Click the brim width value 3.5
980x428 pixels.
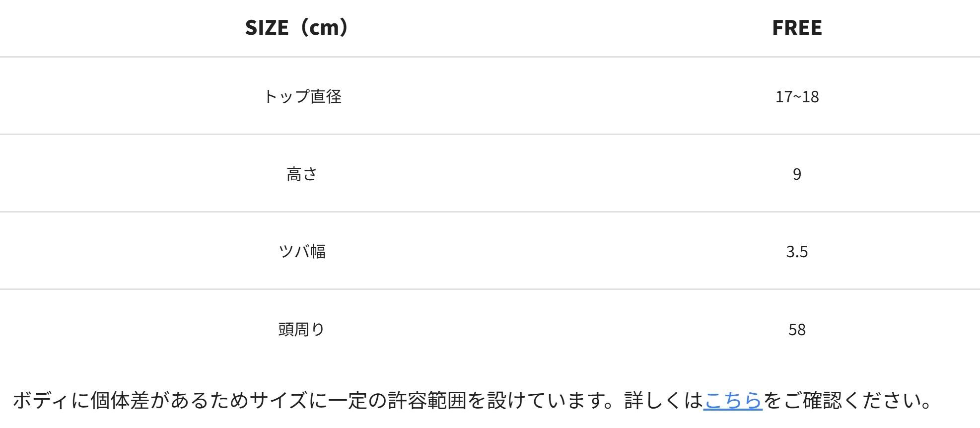pyautogui.click(x=797, y=252)
